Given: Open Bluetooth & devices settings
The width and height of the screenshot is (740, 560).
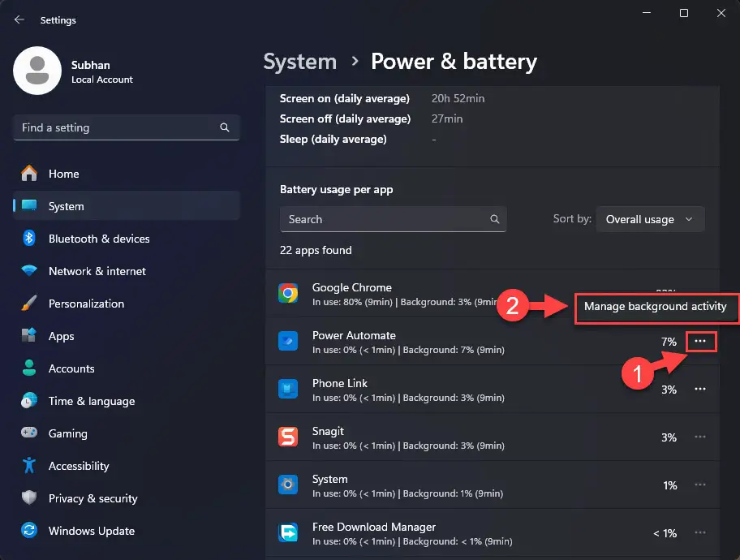Looking at the screenshot, I should pyautogui.click(x=127, y=239).
